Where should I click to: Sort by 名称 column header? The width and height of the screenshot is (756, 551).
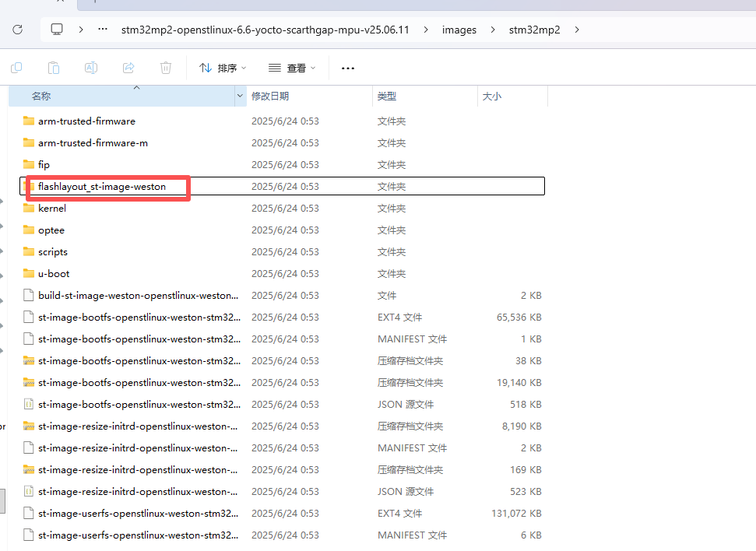pyautogui.click(x=121, y=96)
